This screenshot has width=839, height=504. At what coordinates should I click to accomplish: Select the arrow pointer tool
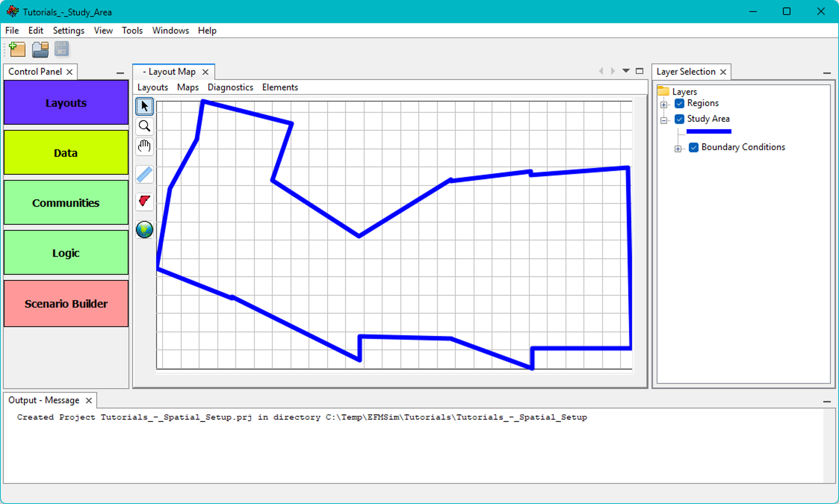click(144, 106)
